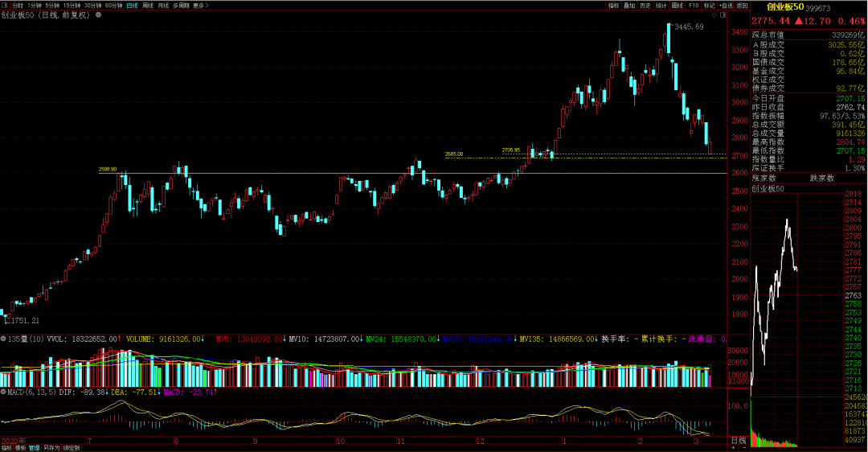Add to watchlist with +自选

[727, 6]
